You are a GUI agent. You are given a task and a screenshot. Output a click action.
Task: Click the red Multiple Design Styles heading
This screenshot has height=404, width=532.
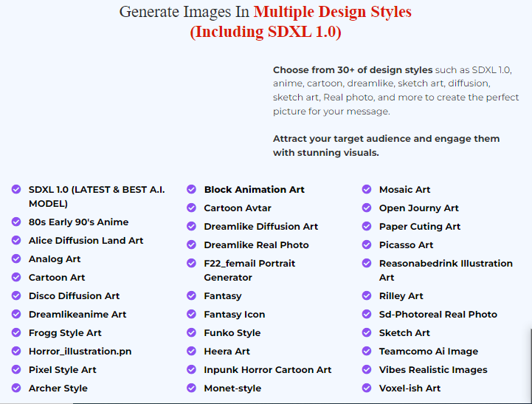click(332, 12)
